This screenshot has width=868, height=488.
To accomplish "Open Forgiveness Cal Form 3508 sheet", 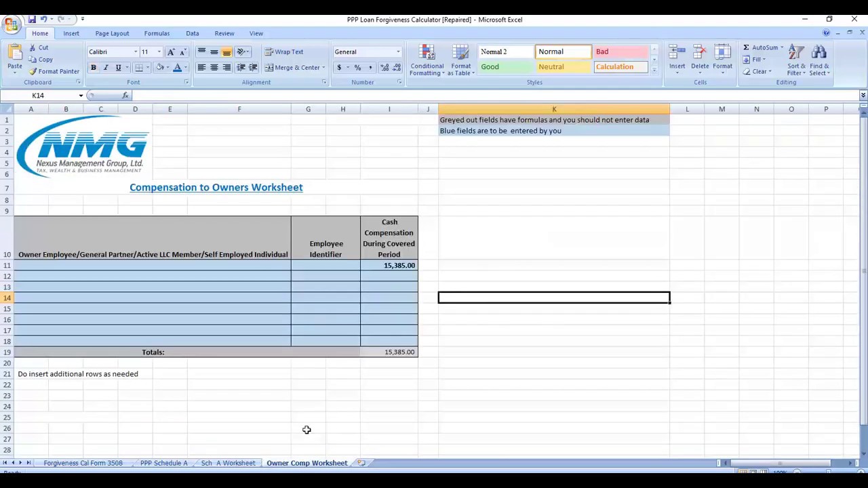I will pyautogui.click(x=83, y=463).
